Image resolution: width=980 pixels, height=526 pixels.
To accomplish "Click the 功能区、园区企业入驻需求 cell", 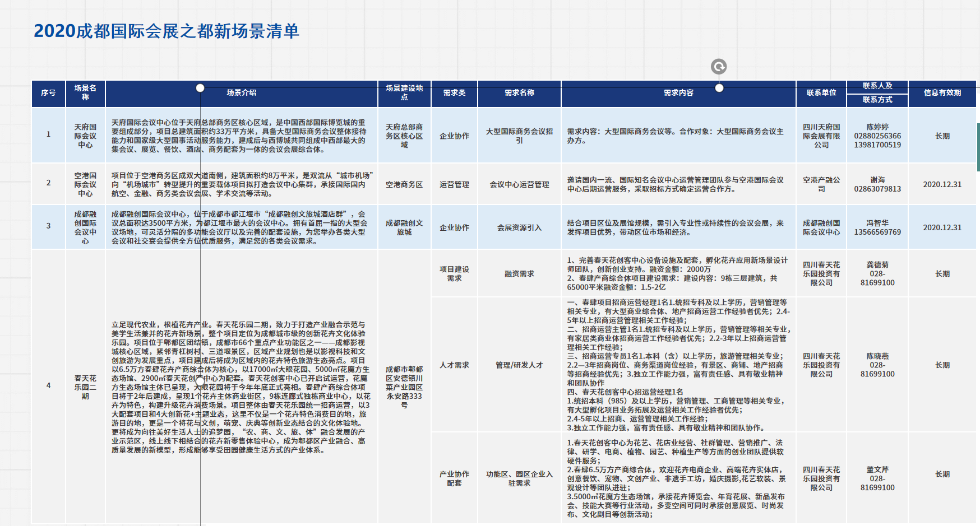I will coord(519,478).
